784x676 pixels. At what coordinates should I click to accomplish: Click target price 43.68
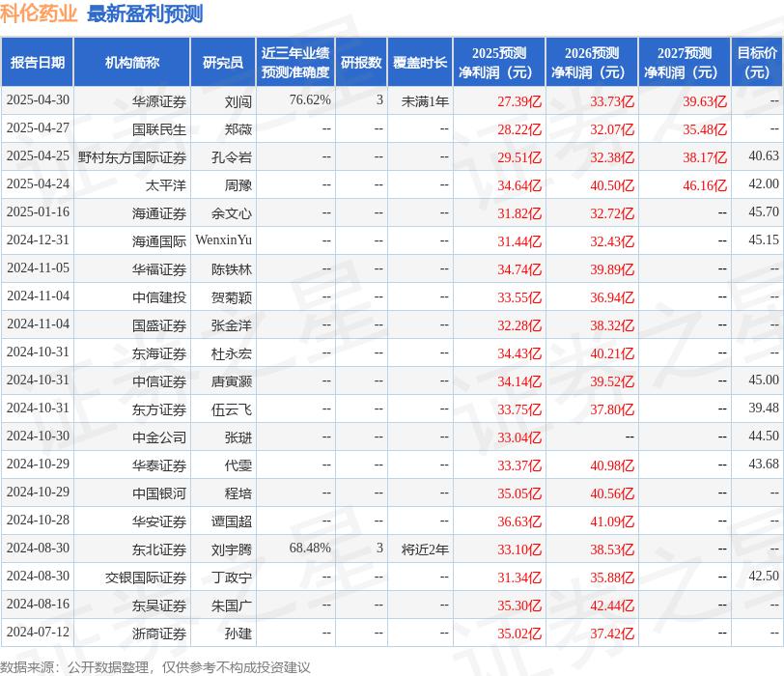pos(764,464)
